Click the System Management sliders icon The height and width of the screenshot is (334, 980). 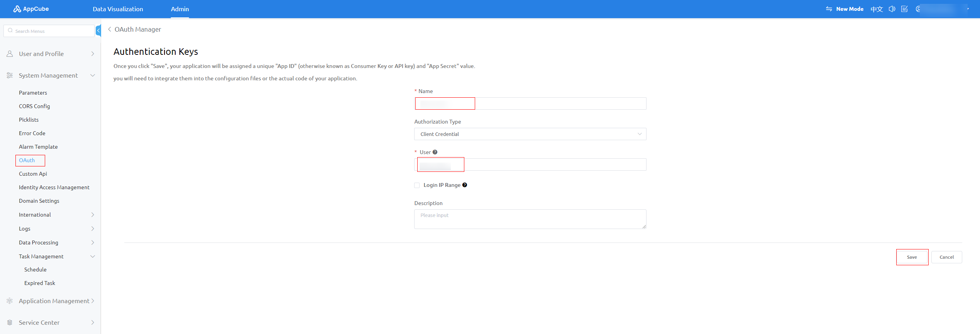(x=10, y=75)
